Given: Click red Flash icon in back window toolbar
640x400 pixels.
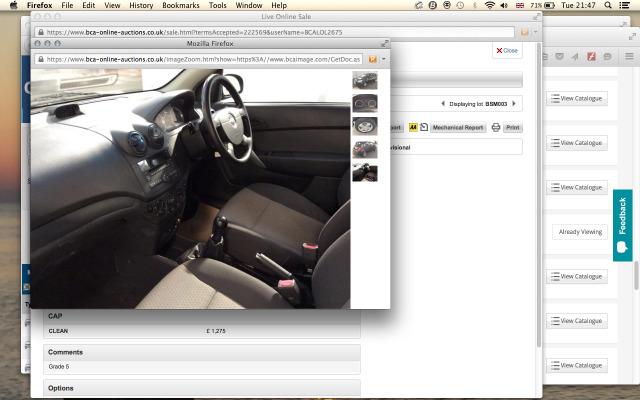Looking at the screenshot, I should coord(591,56).
